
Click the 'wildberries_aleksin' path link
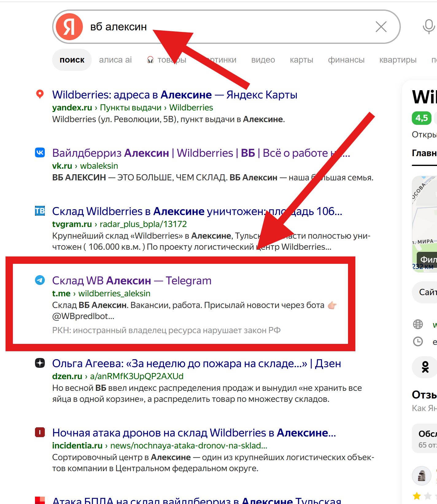[114, 294]
